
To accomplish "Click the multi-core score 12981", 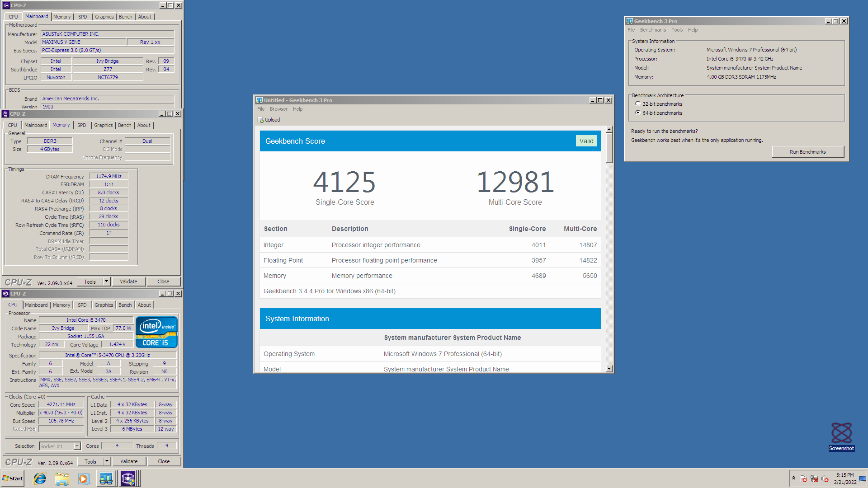I will 515,182.
